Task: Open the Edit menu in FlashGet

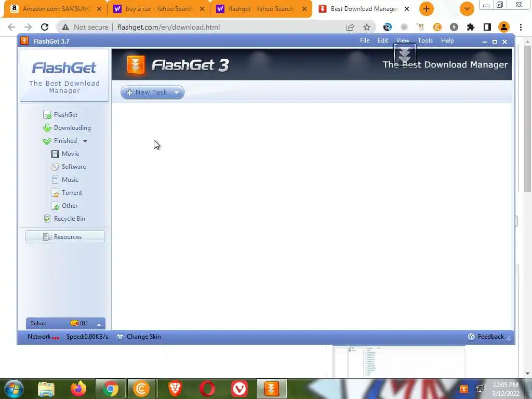Action: pos(383,41)
